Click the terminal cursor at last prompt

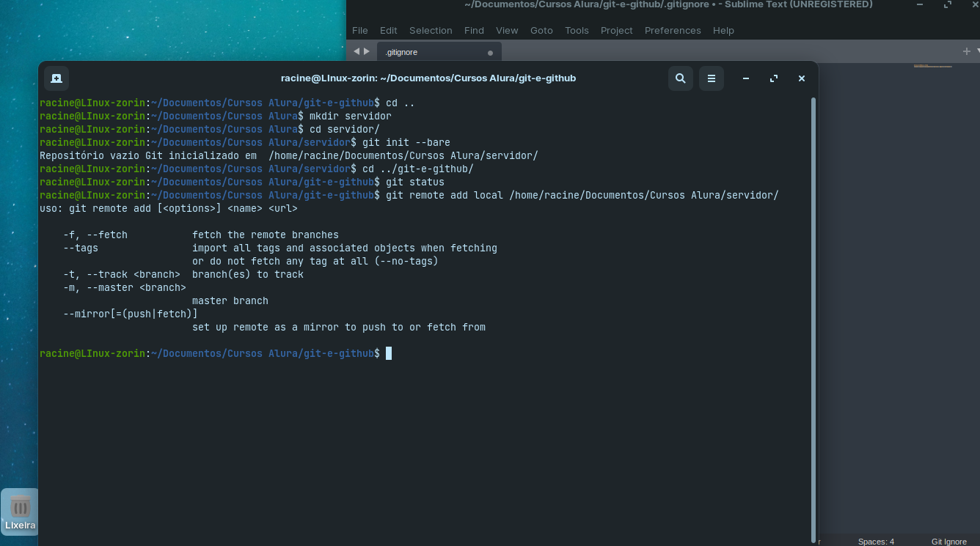(389, 353)
